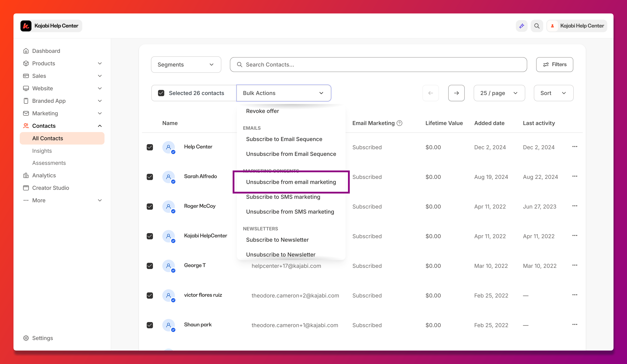Click the Email Marketing help question icon
This screenshot has height=364, width=627.
click(x=399, y=123)
